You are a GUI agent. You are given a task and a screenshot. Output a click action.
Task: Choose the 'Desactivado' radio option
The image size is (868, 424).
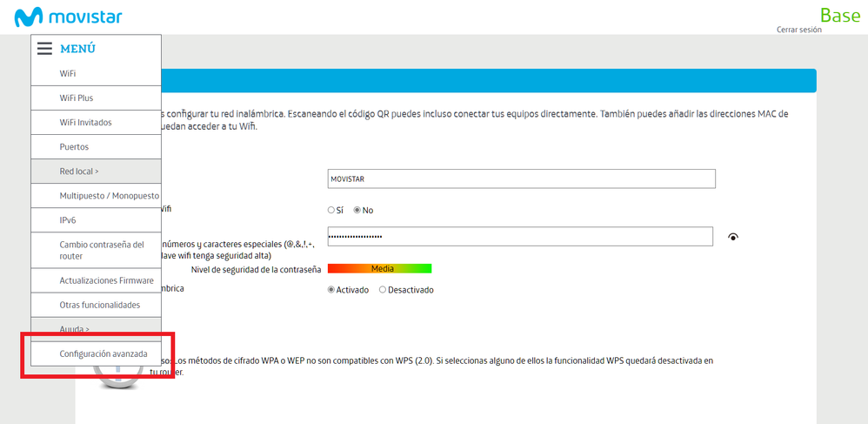click(383, 290)
